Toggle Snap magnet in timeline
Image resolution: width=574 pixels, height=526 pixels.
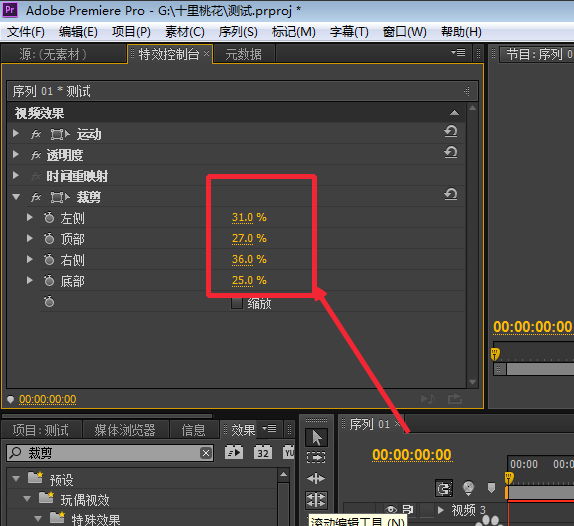(x=444, y=488)
